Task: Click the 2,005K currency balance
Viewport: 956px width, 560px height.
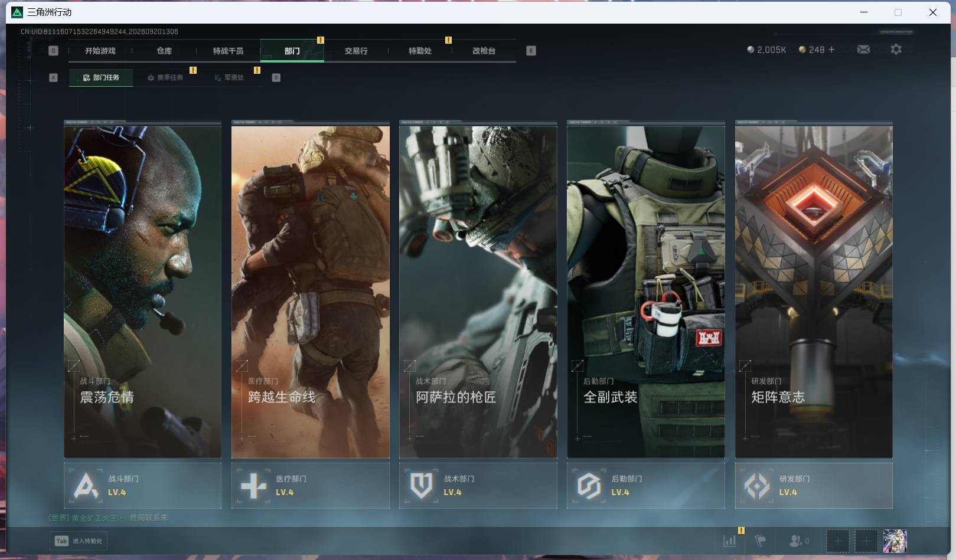Action: (x=766, y=50)
